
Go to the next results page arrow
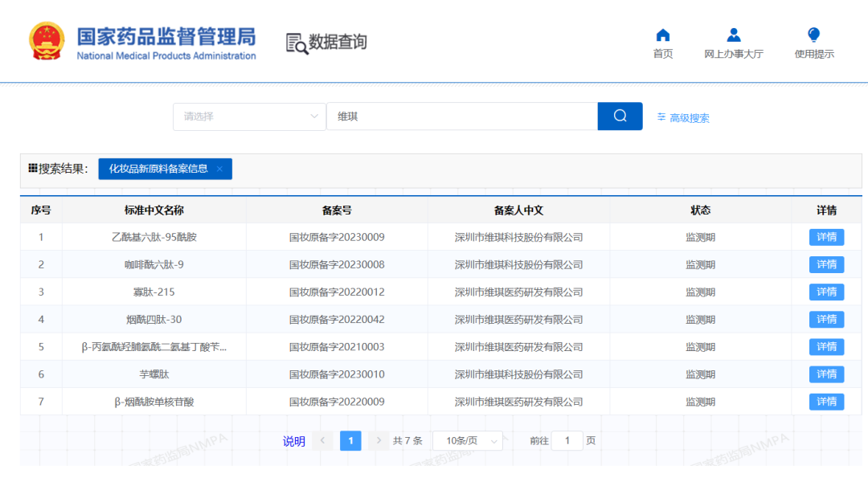coord(379,440)
